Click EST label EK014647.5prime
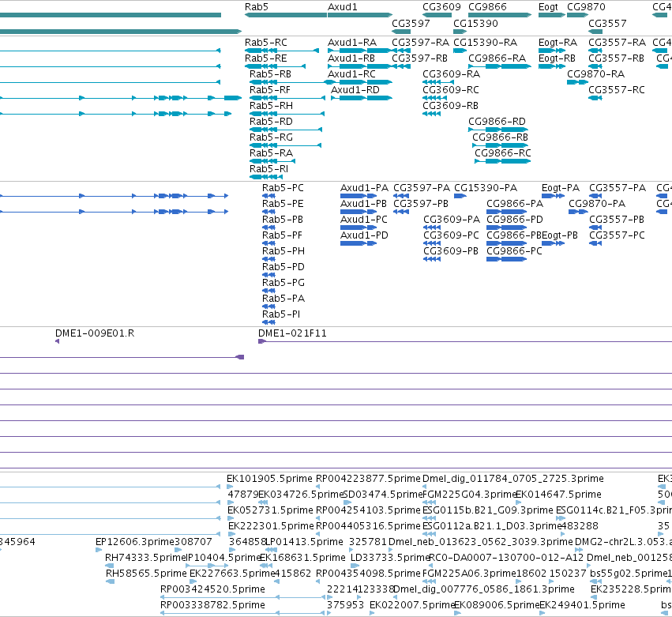Viewport: 672px width, 617px height. [558, 495]
